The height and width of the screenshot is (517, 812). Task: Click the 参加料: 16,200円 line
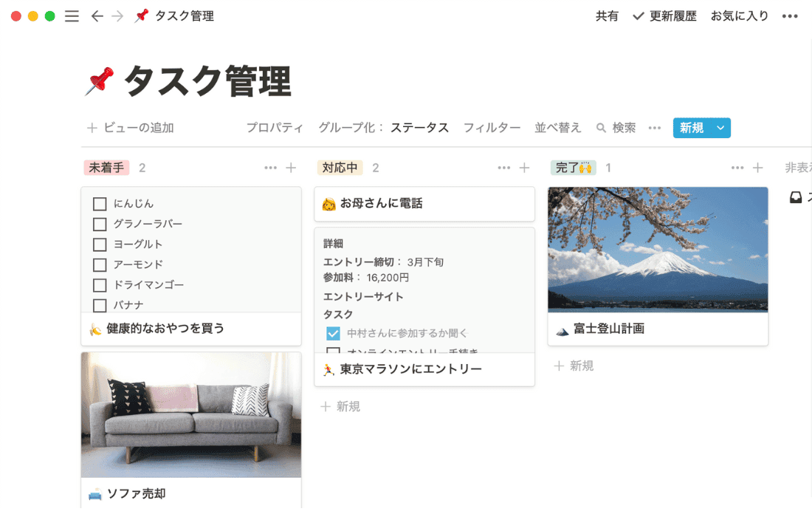(366, 278)
